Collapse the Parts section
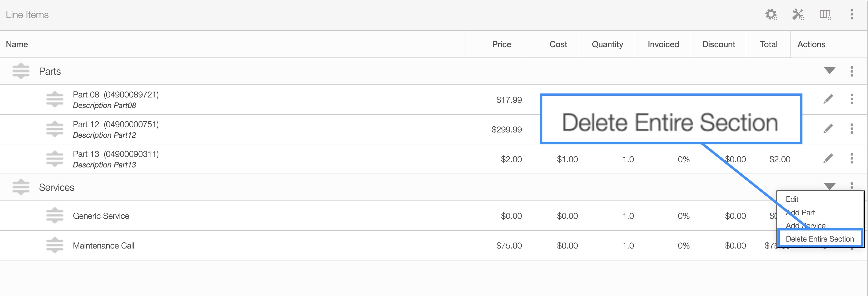The image size is (868, 296). (829, 71)
